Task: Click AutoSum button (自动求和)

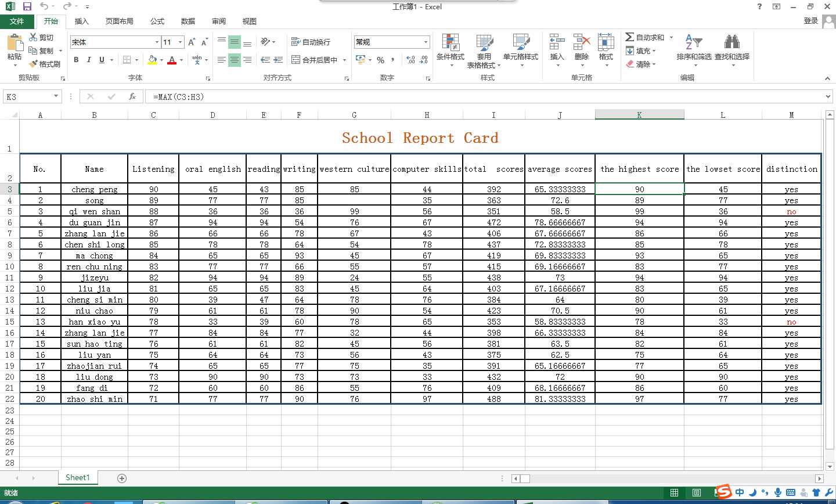Action: (x=645, y=37)
